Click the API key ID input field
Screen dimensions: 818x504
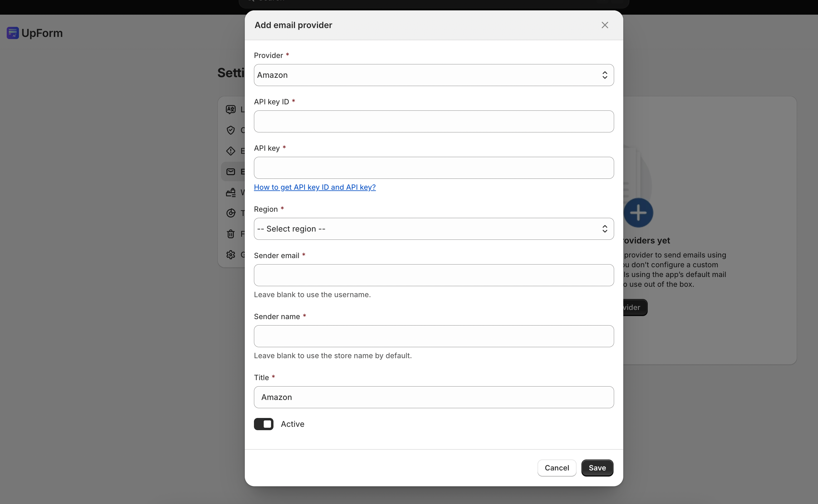pos(433,121)
